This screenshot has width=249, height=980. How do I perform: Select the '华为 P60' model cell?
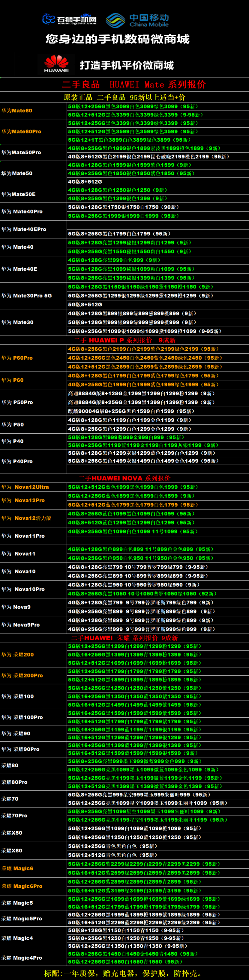coord(34,380)
